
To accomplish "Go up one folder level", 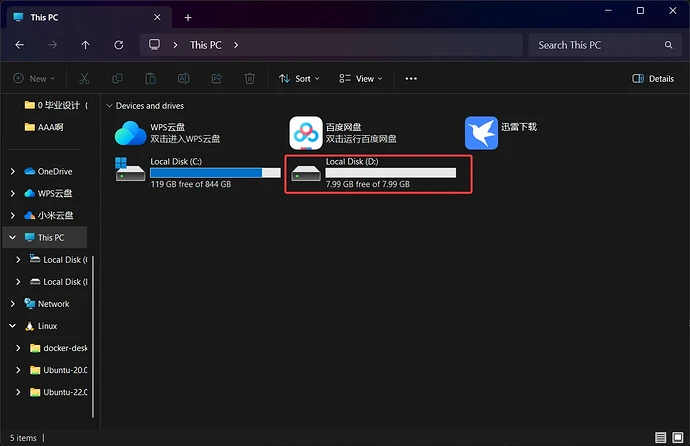I will 86,45.
